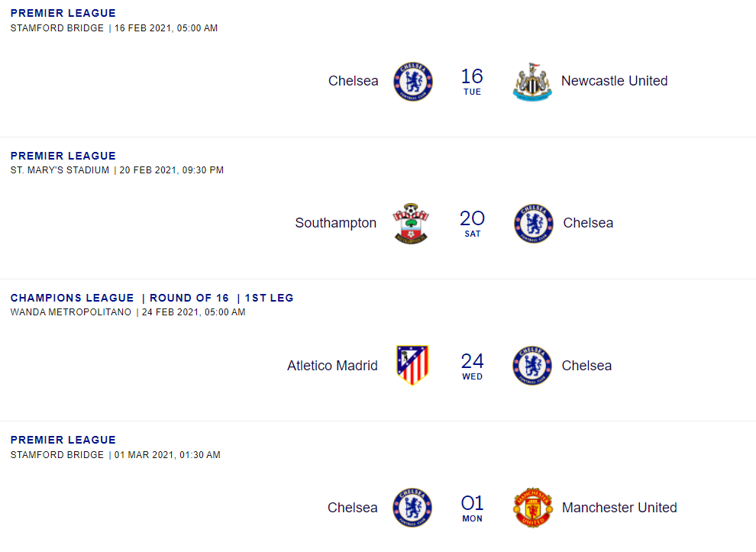Click the Manchester United club crest
Viewport: 756px width, 552px height.
point(533,508)
